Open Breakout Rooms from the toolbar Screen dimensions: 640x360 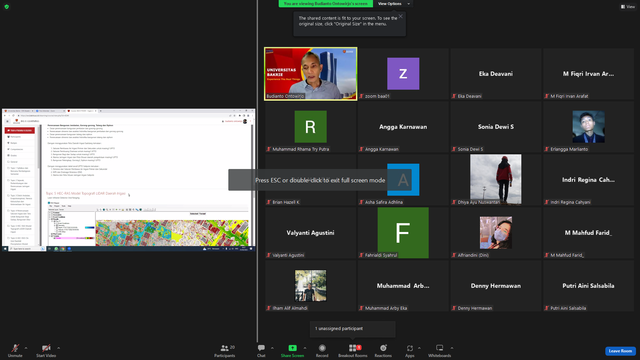(x=353, y=350)
